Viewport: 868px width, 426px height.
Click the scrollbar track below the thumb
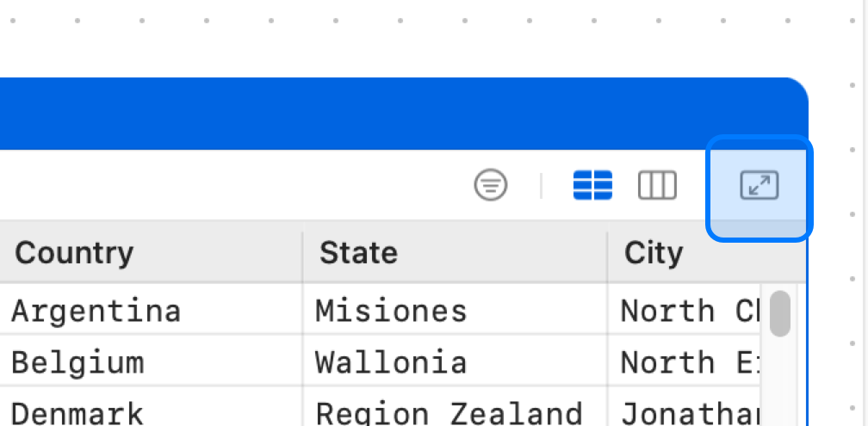780,382
